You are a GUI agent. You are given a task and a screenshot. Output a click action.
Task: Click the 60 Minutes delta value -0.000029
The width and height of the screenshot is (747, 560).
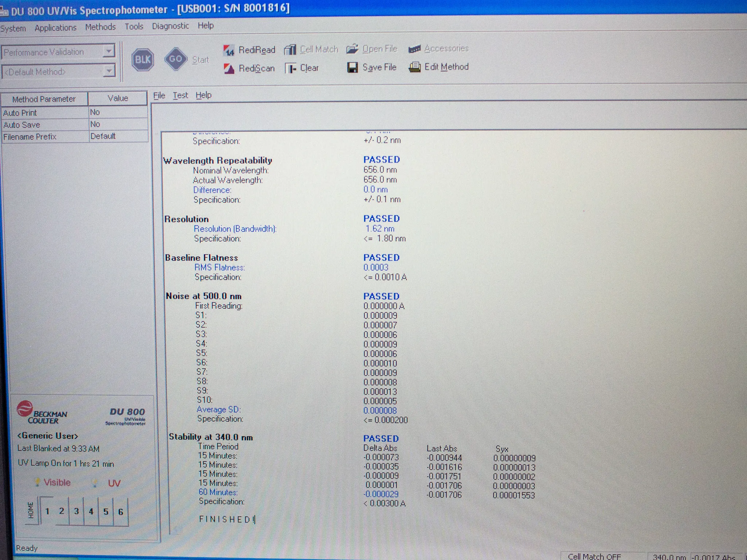click(x=381, y=494)
